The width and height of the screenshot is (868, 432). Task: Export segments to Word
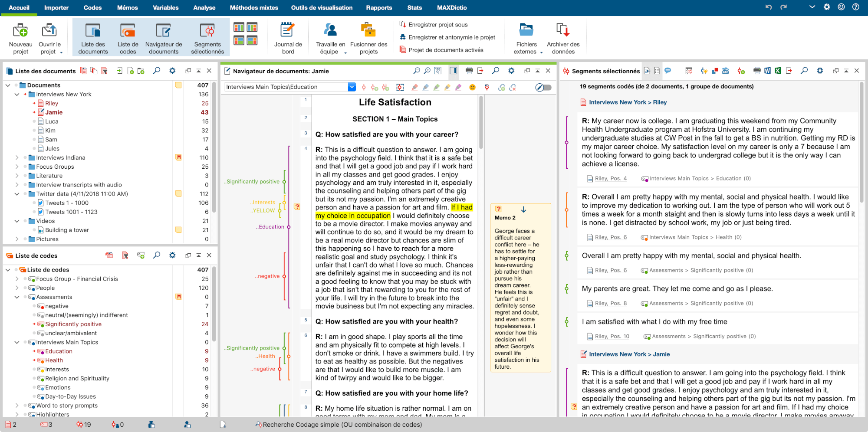(767, 71)
